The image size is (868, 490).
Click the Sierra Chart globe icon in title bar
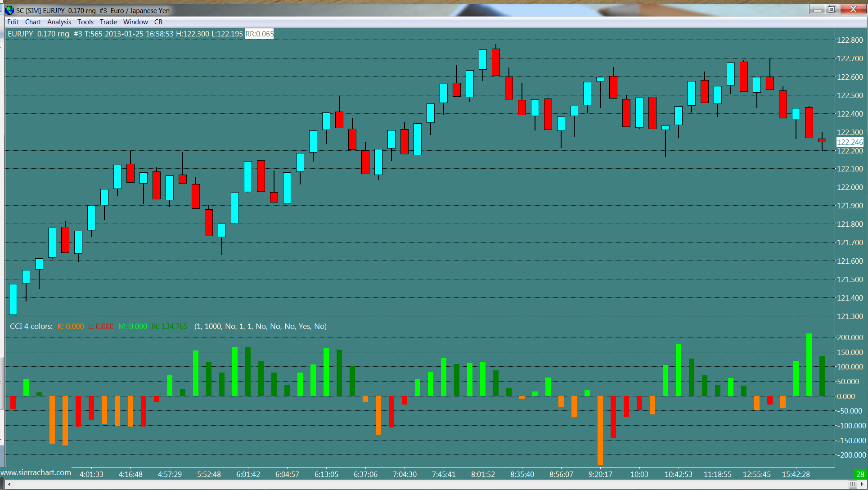click(9, 10)
